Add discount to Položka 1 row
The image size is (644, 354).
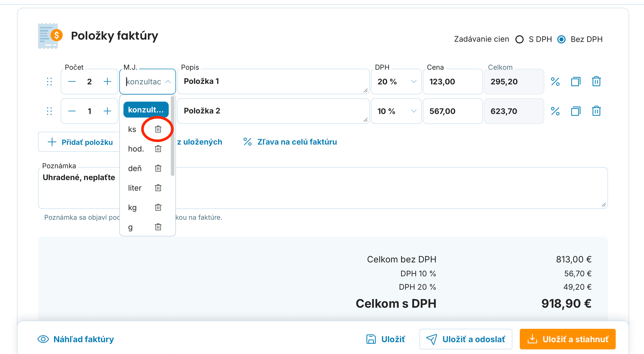tap(555, 82)
